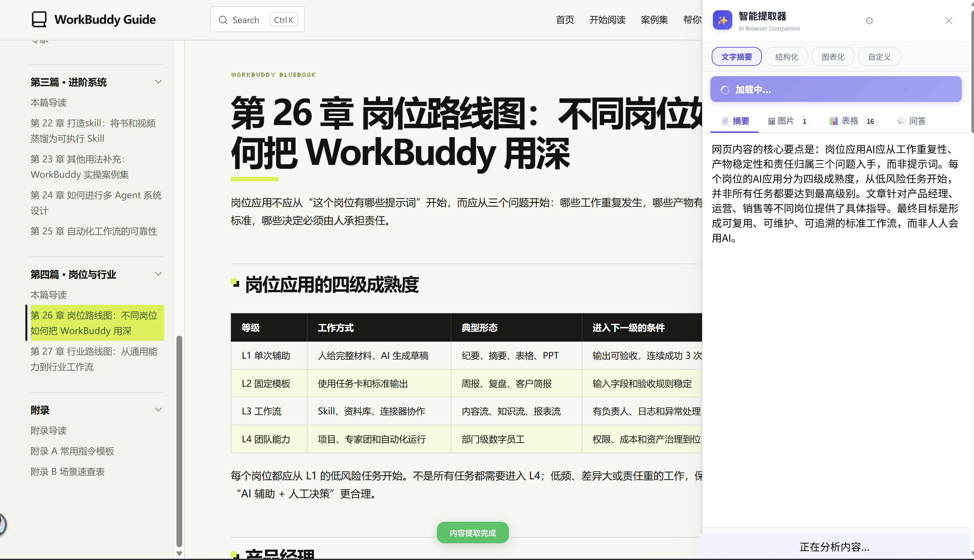974x560 pixels.
Task: Click the picture icon on 图片 tab
Action: (x=771, y=121)
